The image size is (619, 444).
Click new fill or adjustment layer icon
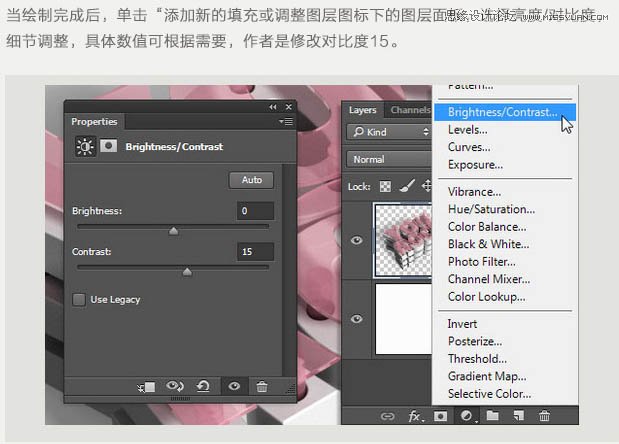tap(467, 416)
